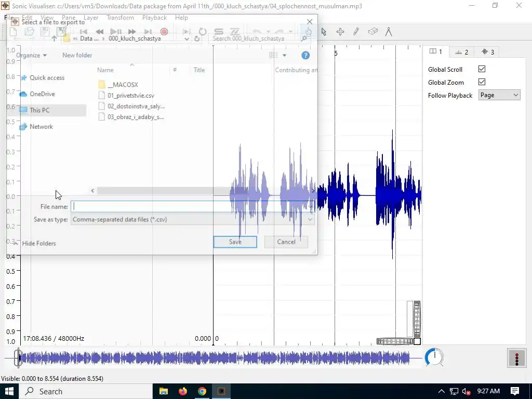The width and height of the screenshot is (532, 399).
Task: Navigate to 000_kluch_schastya breadcrumb
Action: click(x=135, y=38)
